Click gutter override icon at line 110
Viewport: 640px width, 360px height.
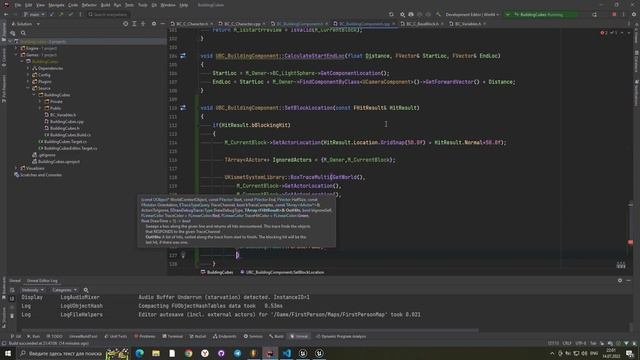[183, 108]
